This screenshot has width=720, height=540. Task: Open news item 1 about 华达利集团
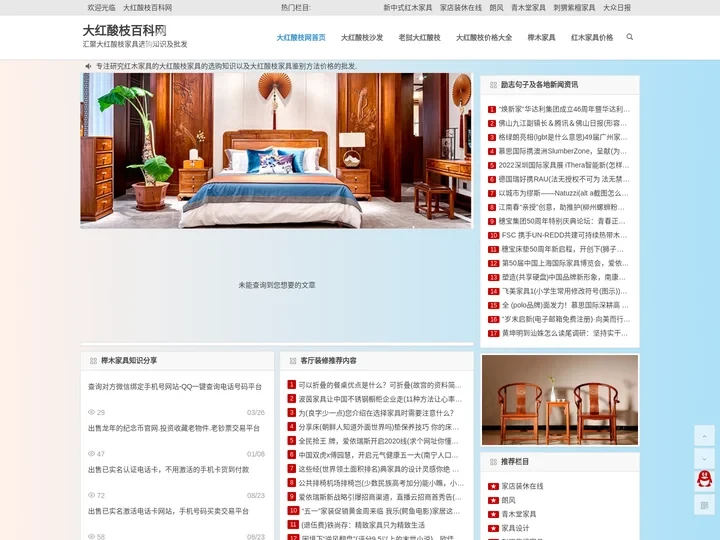[x=564, y=109]
